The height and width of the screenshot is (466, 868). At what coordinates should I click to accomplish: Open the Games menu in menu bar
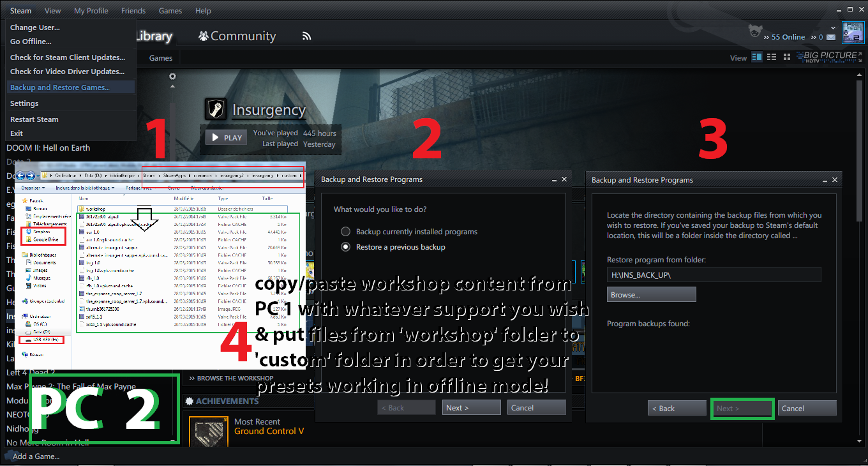click(x=170, y=11)
